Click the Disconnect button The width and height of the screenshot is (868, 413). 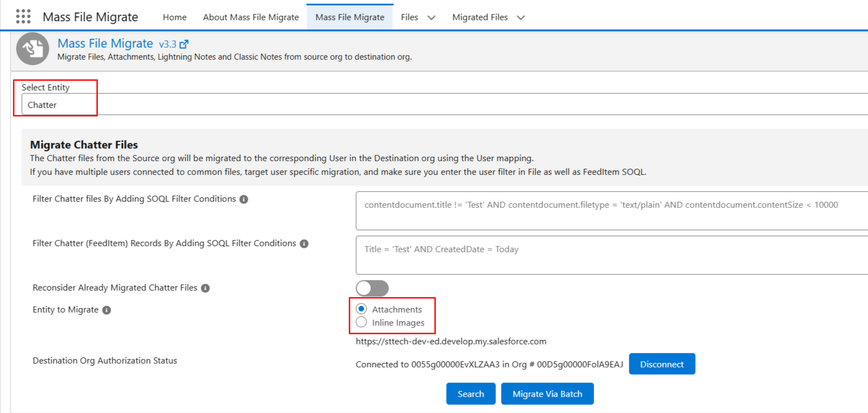tap(662, 364)
